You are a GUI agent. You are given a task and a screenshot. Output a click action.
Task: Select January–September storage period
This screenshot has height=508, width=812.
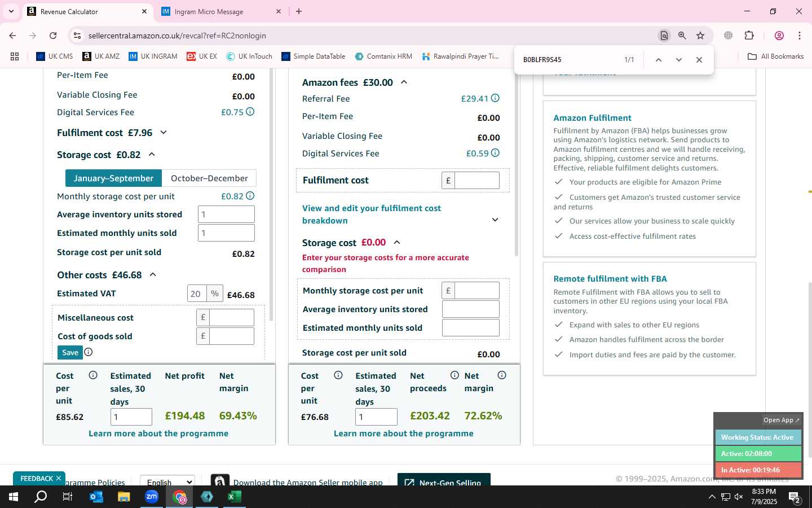pos(114,178)
